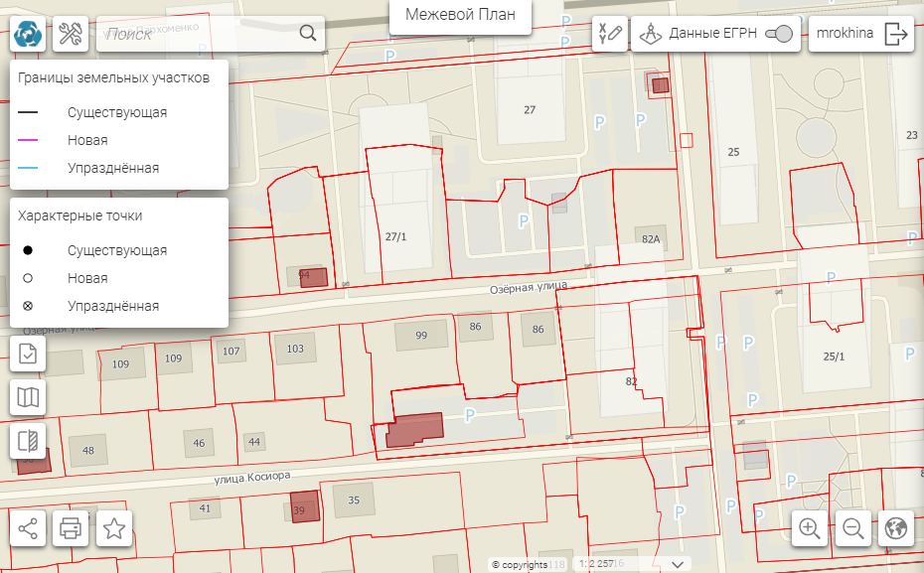Viewport: 924px width, 573px height.
Task: Zoom in on the map
Action: [810, 528]
